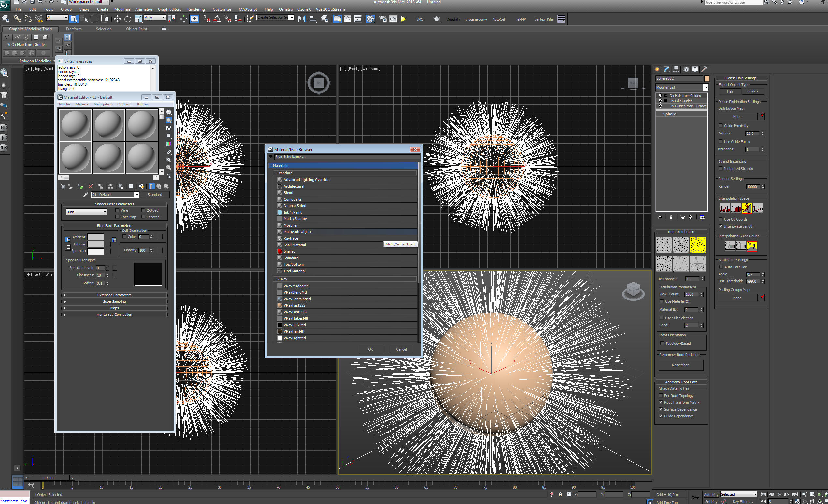This screenshot has height=504, width=828.
Task: Select the Move transform tool in toolbar
Action: [117, 19]
